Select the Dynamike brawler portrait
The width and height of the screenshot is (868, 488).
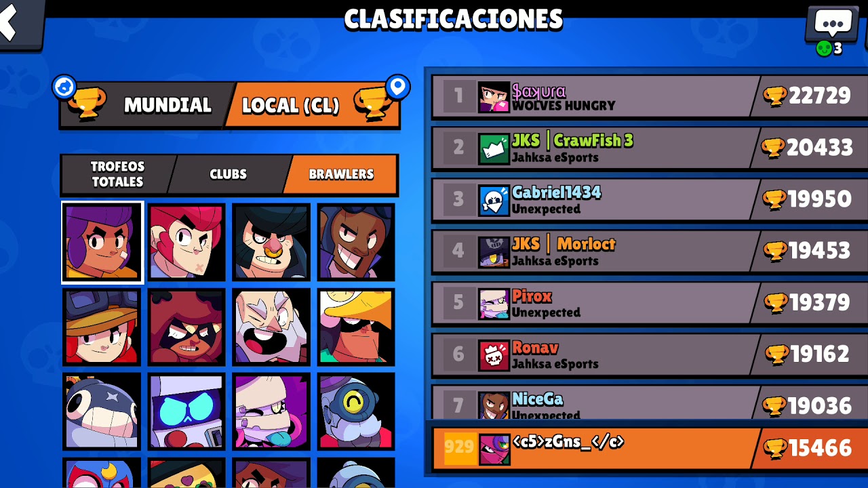coord(271,327)
